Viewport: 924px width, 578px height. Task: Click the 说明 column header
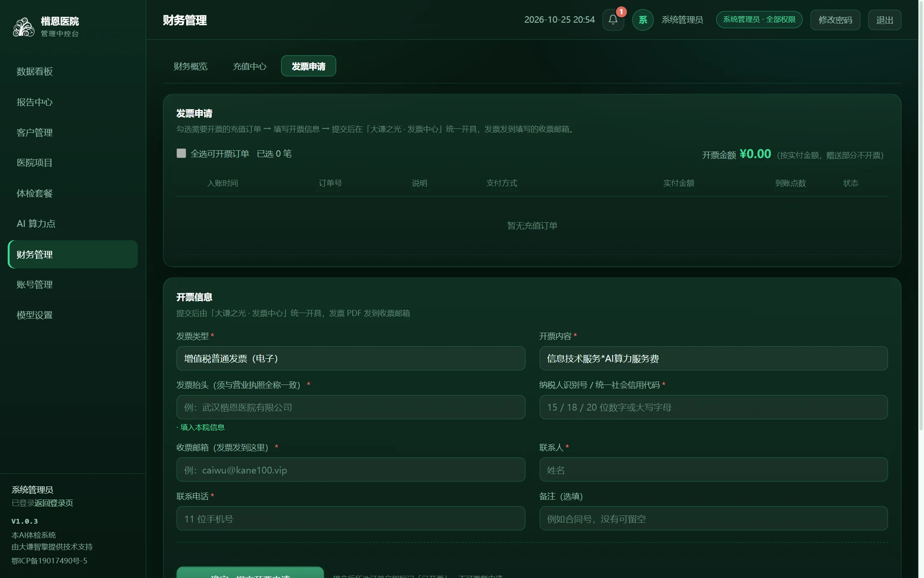[420, 183]
